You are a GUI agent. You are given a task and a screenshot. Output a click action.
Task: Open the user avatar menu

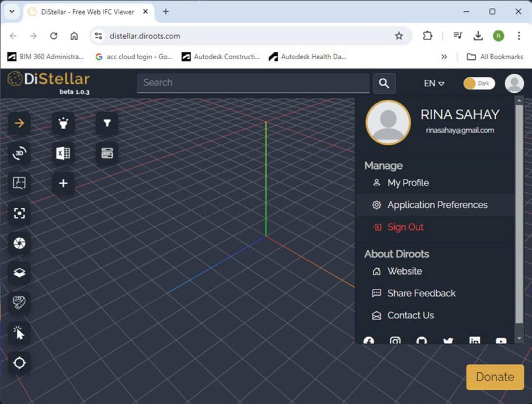click(x=514, y=83)
